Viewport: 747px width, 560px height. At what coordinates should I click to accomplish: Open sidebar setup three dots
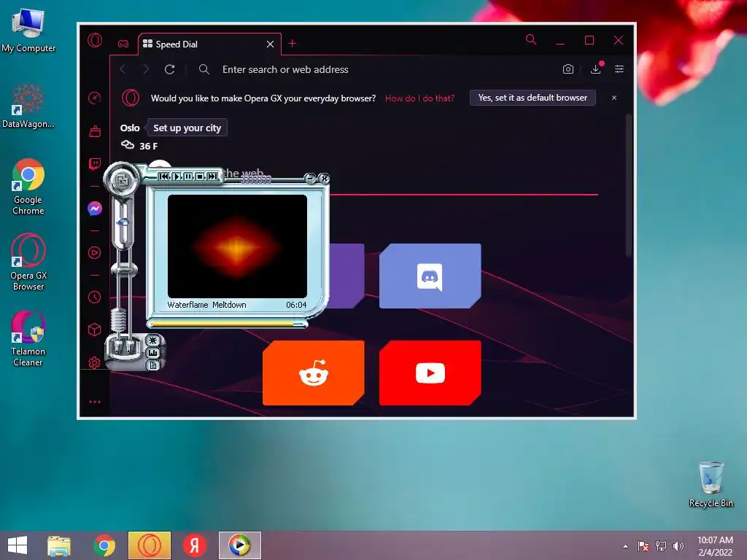coord(95,402)
